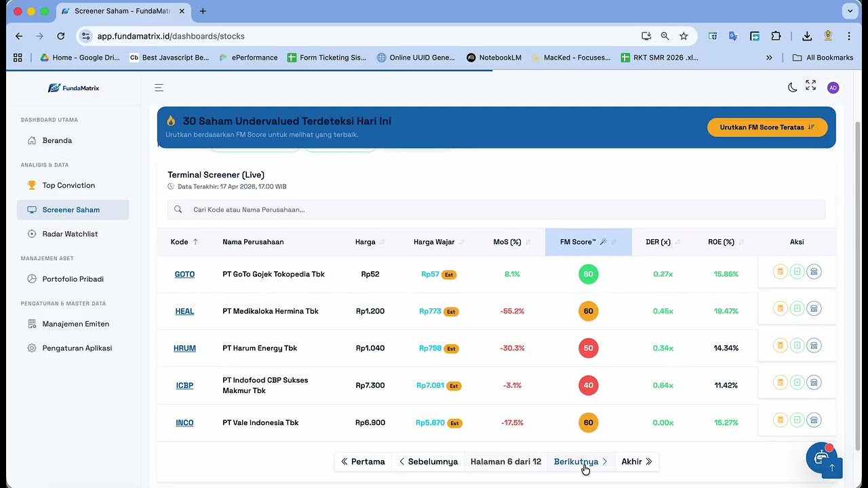Click the orange FM Score 60 badge for INCO
This screenshot has width=868, height=488.
[x=588, y=422]
